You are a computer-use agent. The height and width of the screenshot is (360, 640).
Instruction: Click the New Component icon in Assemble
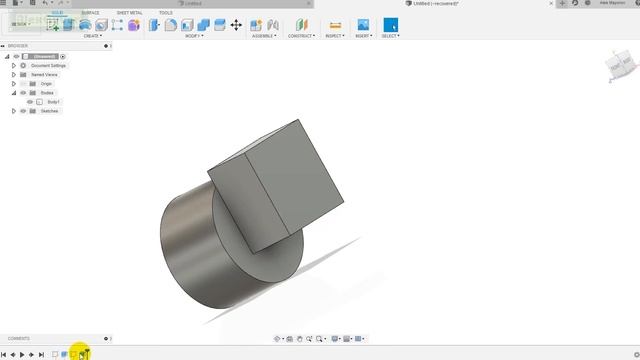pos(256,25)
